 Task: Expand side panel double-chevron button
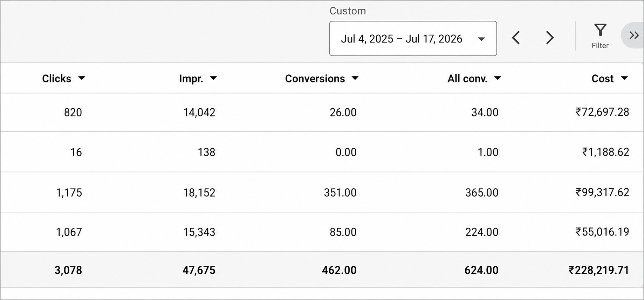633,35
